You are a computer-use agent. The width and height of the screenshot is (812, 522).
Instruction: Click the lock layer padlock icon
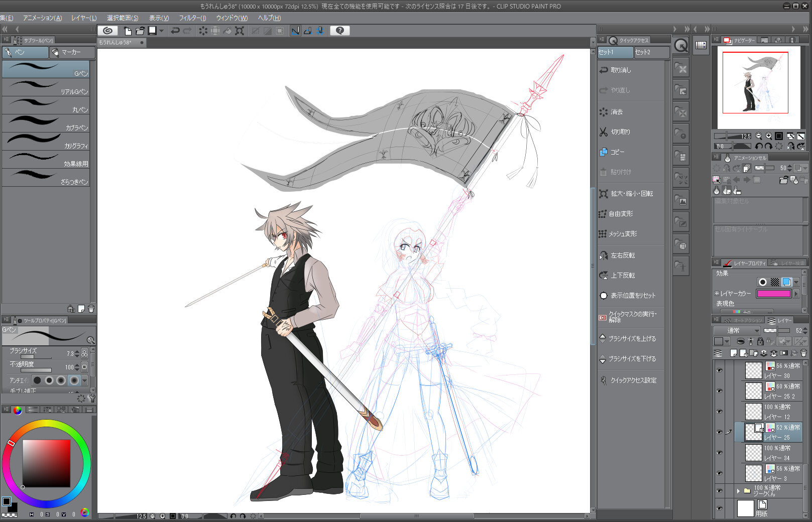click(x=760, y=341)
